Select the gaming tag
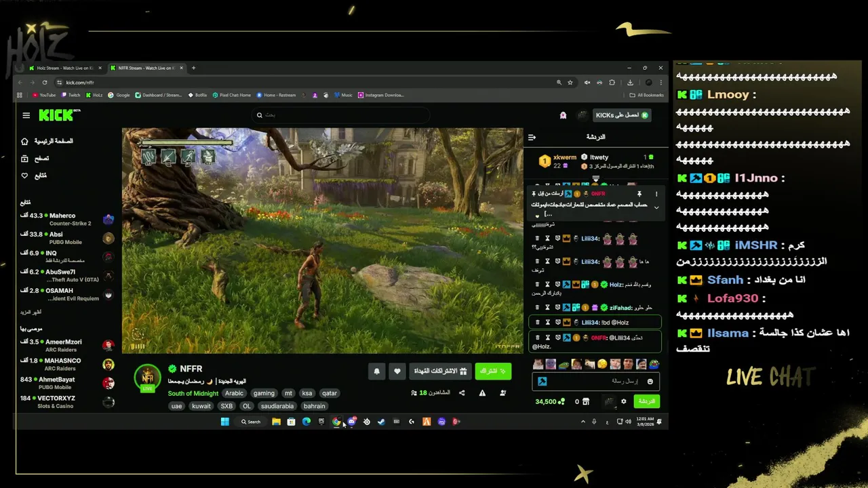868x488 pixels. [x=264, y=393]
